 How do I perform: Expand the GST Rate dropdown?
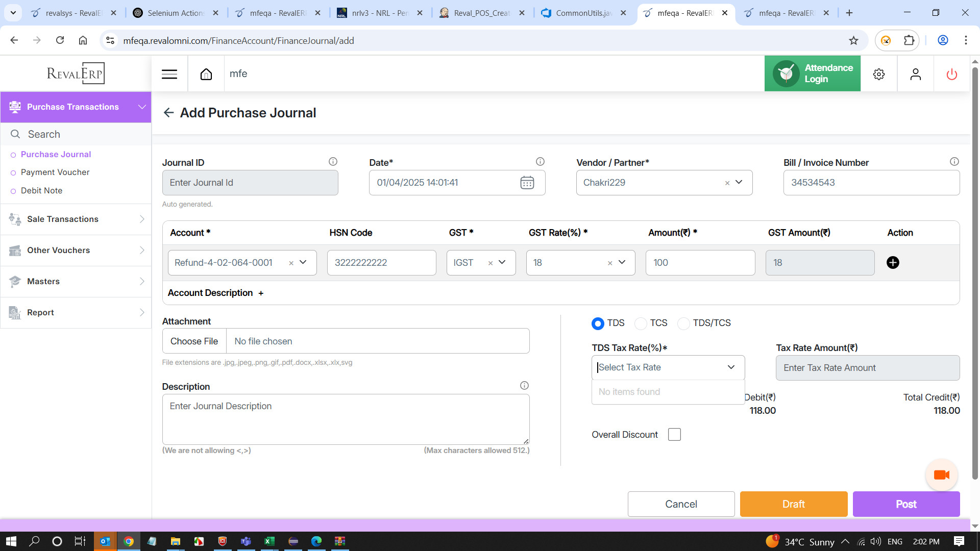[622, 262]
